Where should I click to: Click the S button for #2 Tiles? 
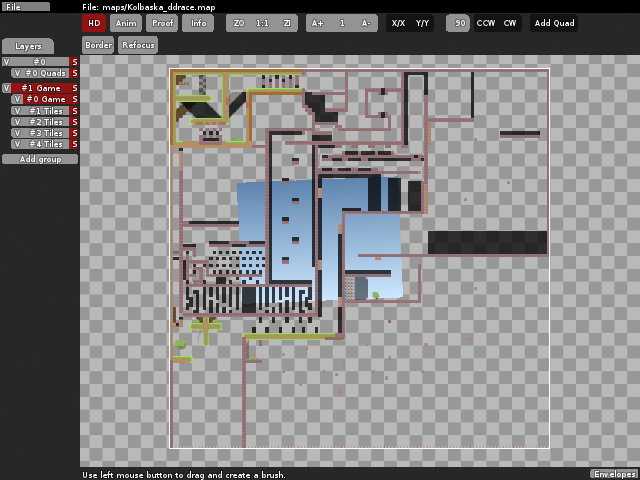coord(74,122)
